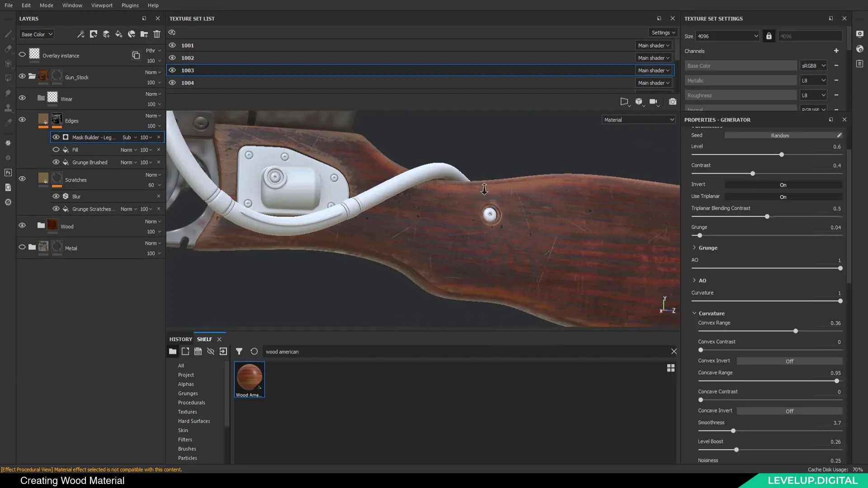Hide the Overlay Instance layer
The width and height of the screenshot is (868, 488).
22,55
